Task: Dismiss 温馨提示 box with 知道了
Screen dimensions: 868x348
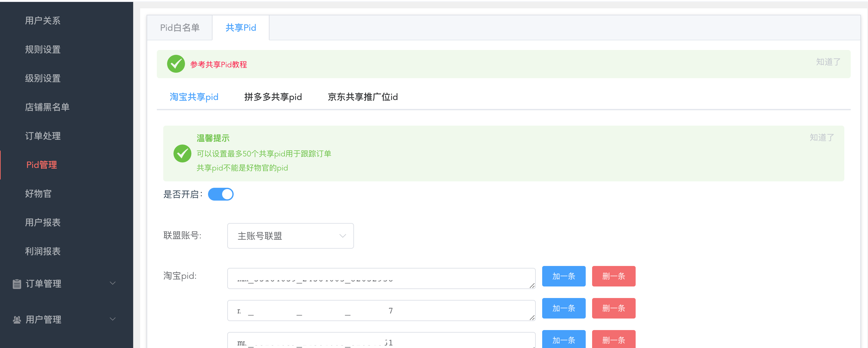Action: pyautogui.click(x=822, y=137)
